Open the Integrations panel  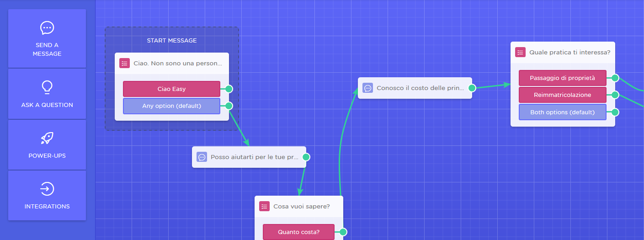[47, 195]
